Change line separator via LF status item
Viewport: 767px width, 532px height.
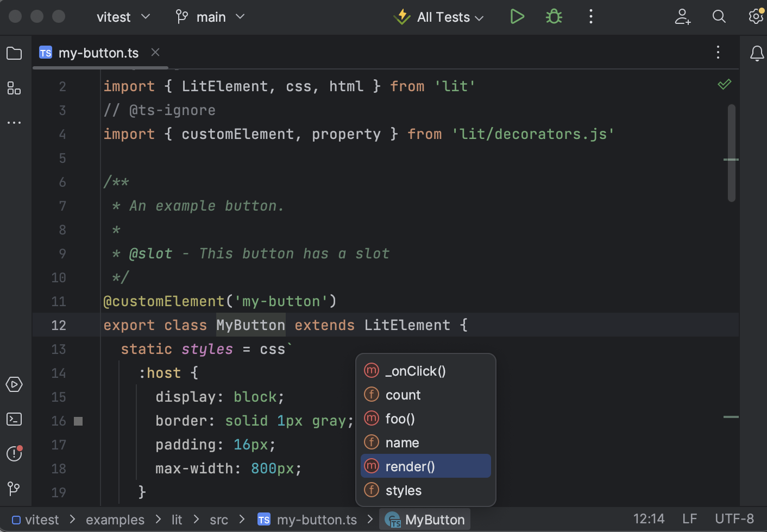[689, 518]
